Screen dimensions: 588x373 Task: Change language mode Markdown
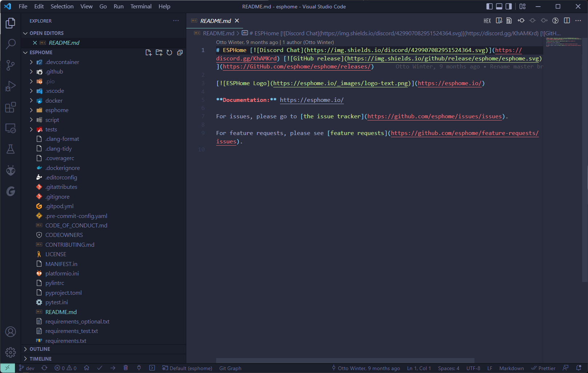512,368
